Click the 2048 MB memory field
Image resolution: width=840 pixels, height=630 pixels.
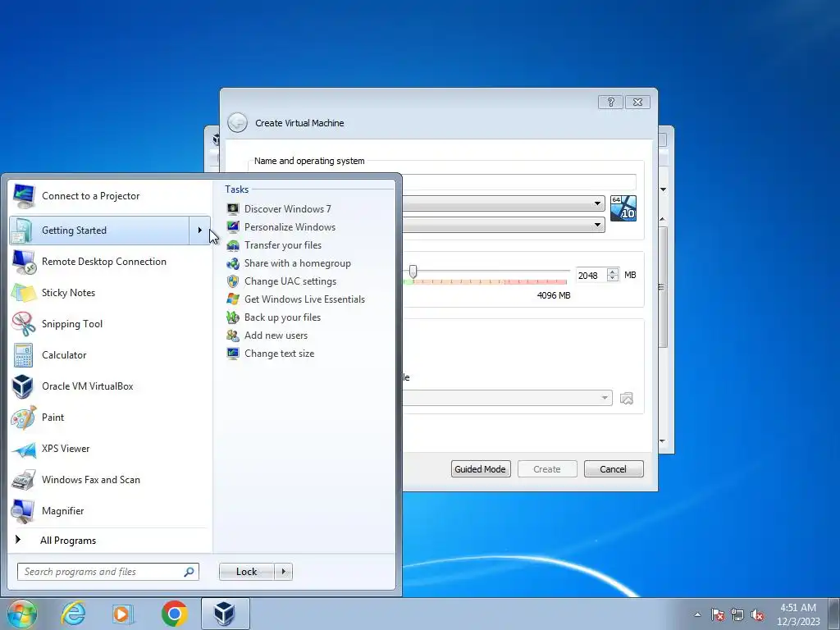(x=591, y=276)
